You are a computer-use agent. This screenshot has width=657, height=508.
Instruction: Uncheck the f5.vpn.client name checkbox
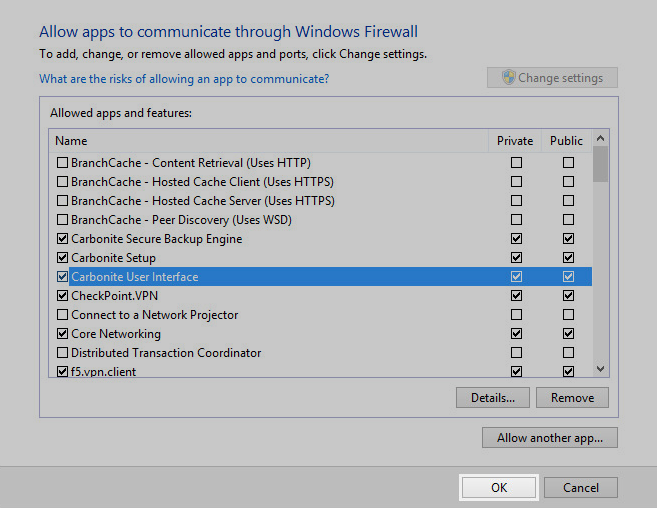[x=63, y=372]
